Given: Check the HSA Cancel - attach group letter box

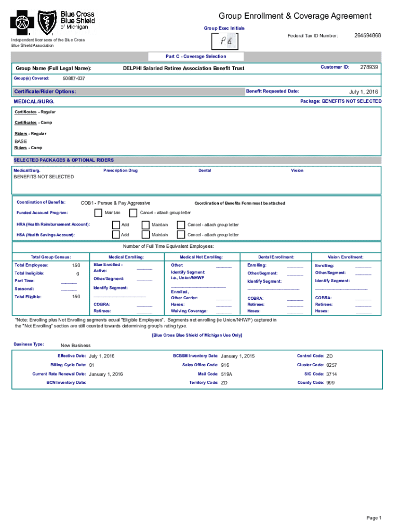Looking at the screenshot, I should [181, 235].
